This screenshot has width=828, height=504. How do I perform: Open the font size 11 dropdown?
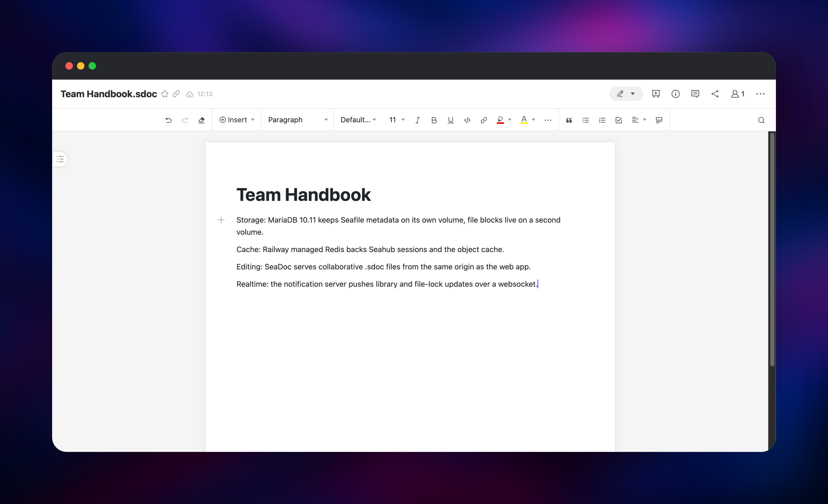click(x=397, y=120)
